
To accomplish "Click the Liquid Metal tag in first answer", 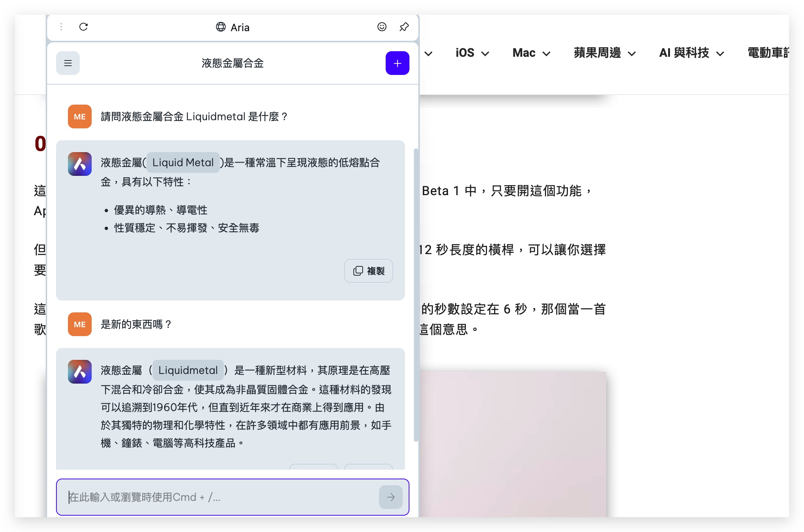I will [183, 162].
